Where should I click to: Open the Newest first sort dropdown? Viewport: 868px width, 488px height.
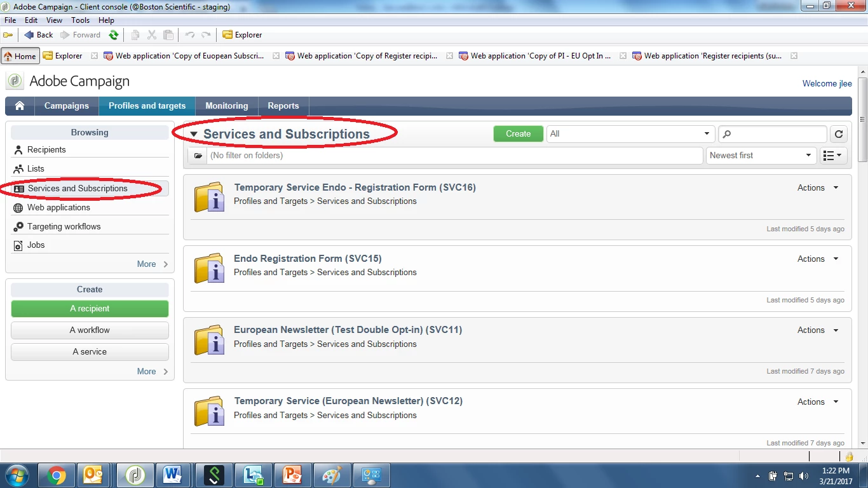pos(761,156)
